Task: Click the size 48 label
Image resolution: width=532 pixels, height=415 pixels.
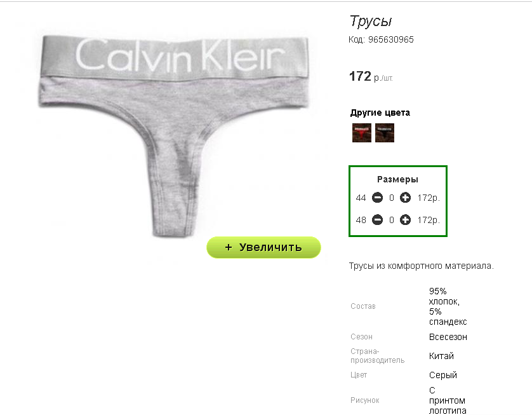Action: 361,221
